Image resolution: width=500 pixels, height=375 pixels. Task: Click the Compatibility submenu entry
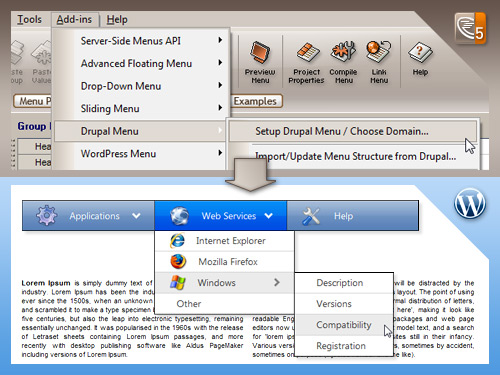(344, 325)
